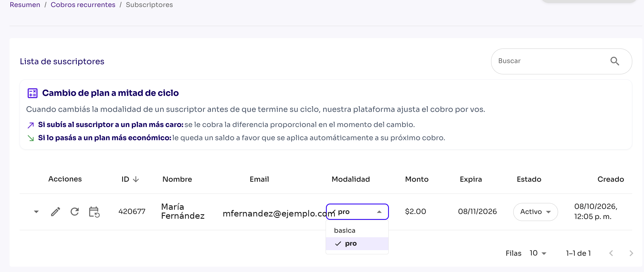Viewport: 644px width, 272px height.
Task: Expand the row details arrow for 420677
Action: pos(36,212)
